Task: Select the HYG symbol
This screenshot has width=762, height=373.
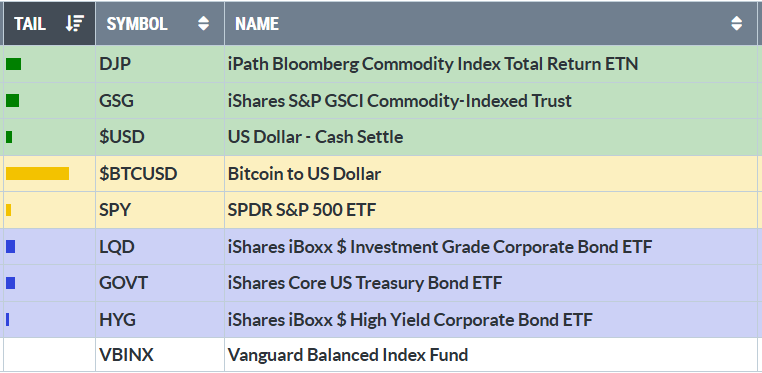Action: click(117, 320)
